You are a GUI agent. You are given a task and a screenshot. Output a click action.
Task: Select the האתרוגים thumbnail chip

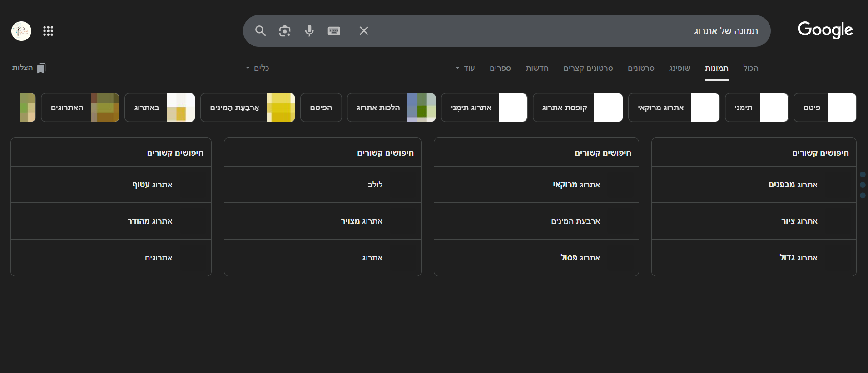point(80,108)
